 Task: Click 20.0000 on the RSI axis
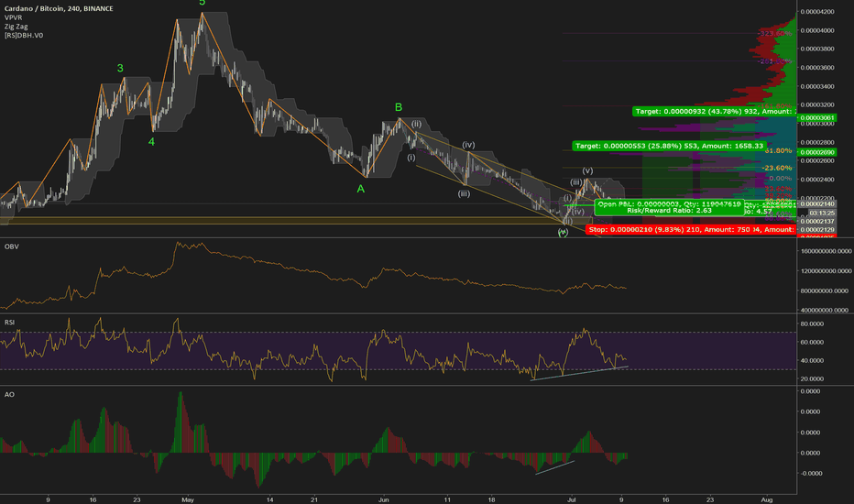(x=812, y=378)
